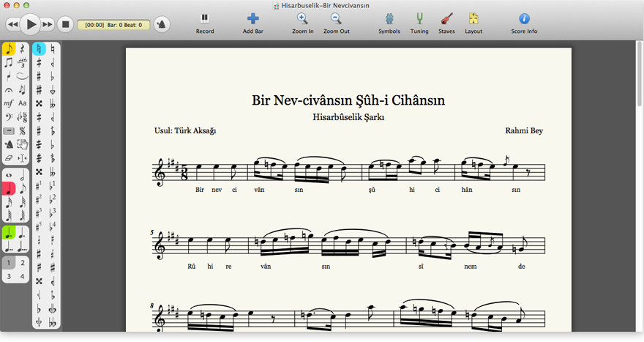Select the red quarter note duration

pos(9,189)
